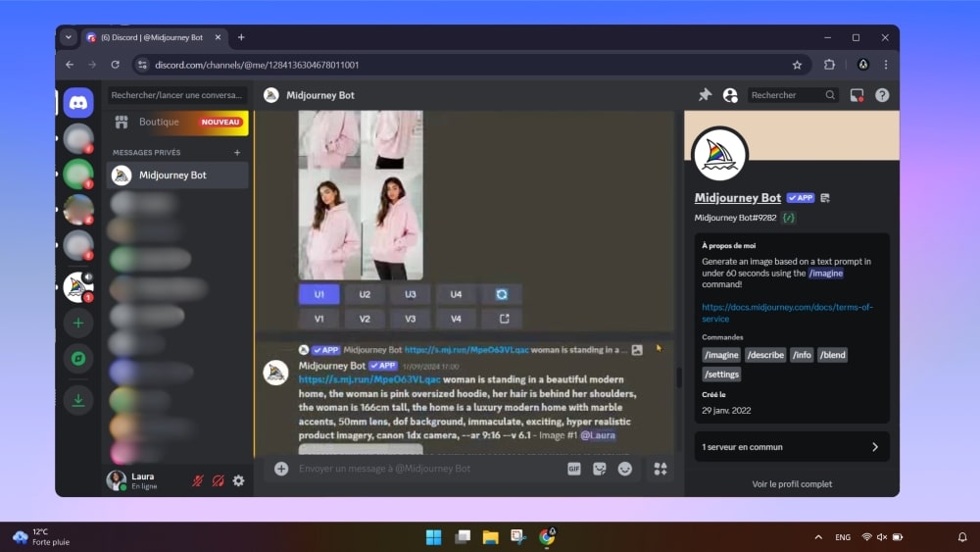Screen dimensions: 980x552
Task: Open the notifications bell in taskbar
Action: 962,537
